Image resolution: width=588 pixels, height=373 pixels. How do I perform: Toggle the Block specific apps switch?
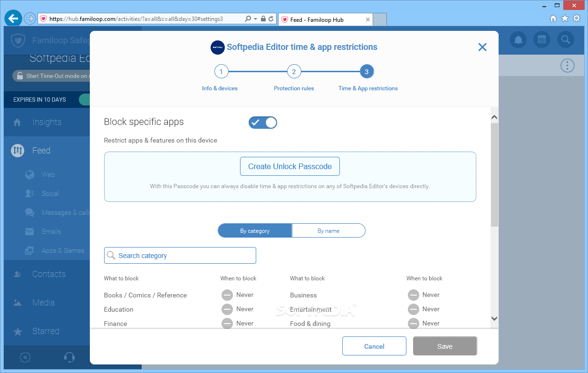(262, 123)
